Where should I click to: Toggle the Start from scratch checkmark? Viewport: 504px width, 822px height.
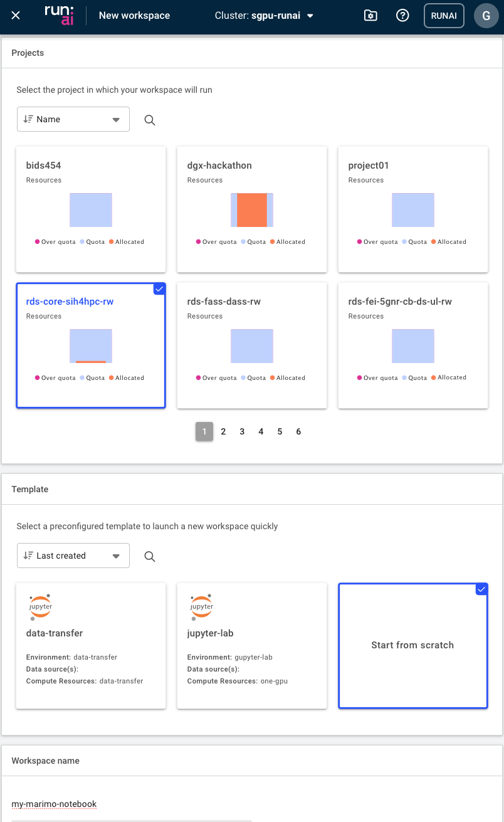click(481, 589)
